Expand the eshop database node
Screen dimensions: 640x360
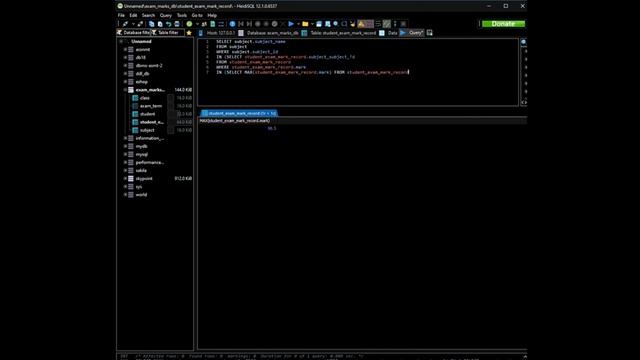pos(125,82)
